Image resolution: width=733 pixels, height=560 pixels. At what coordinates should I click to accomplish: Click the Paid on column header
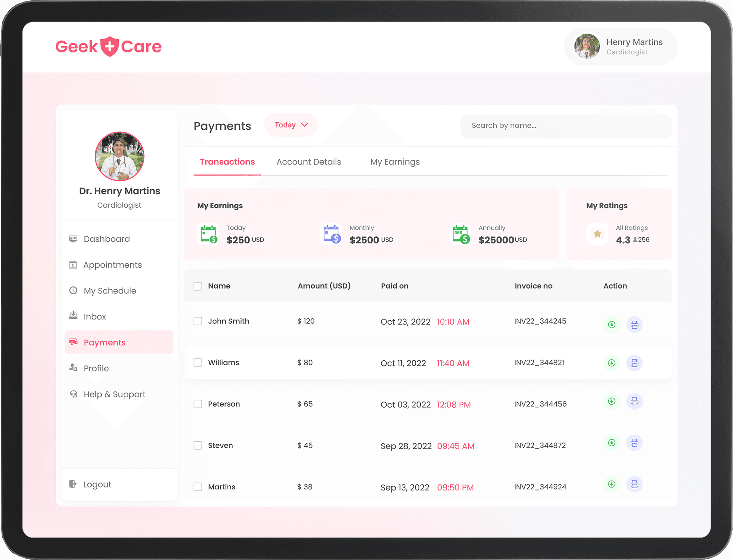395,286
